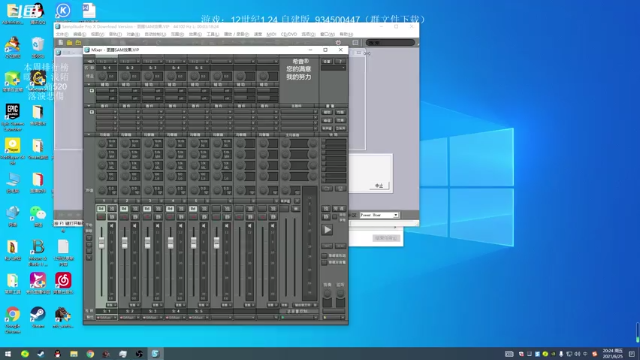Image resolution: width=640 pixels, height=360 pixels.
Task: Open the NetEase Cloud Music desktop icon
Action: click(x=63, y=284)
